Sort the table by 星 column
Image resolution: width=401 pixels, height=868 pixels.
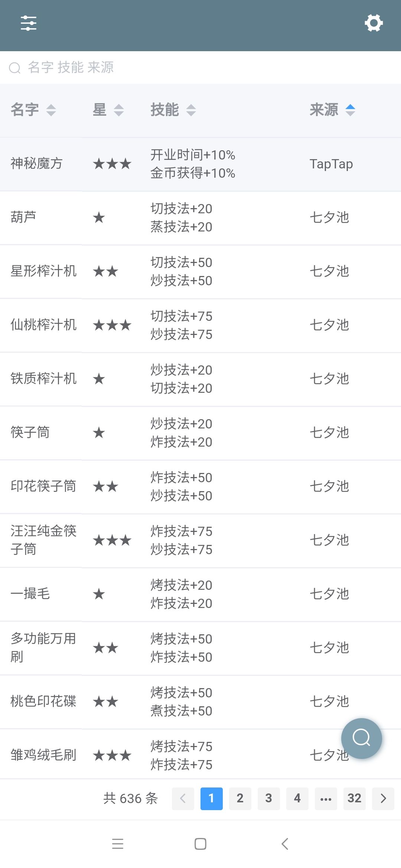(108, 110)
